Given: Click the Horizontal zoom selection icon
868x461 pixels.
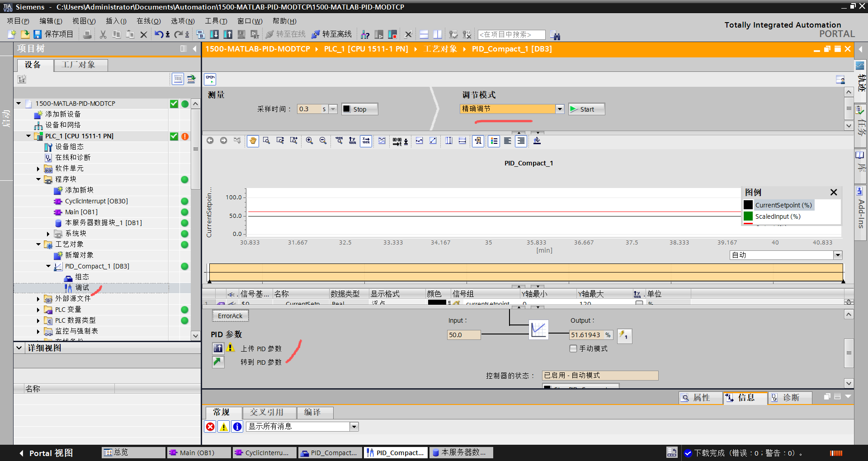Looking at the screenshot, I should click(x=293, y=141).
